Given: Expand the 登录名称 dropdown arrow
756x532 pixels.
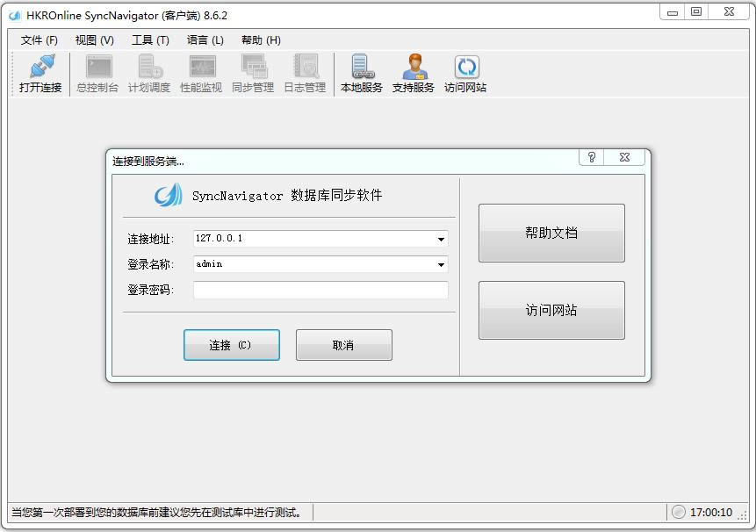Looking at the screenshot, I should (x=441, y=264).
